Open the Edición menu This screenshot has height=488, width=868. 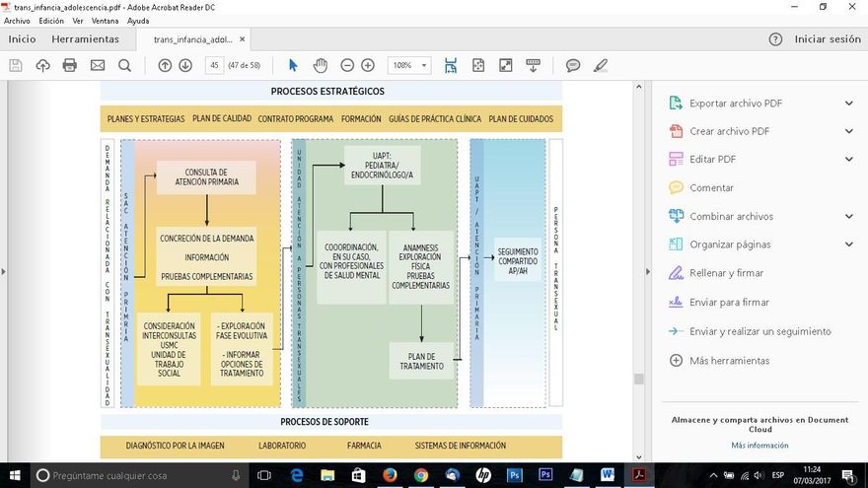pos(51,21)
